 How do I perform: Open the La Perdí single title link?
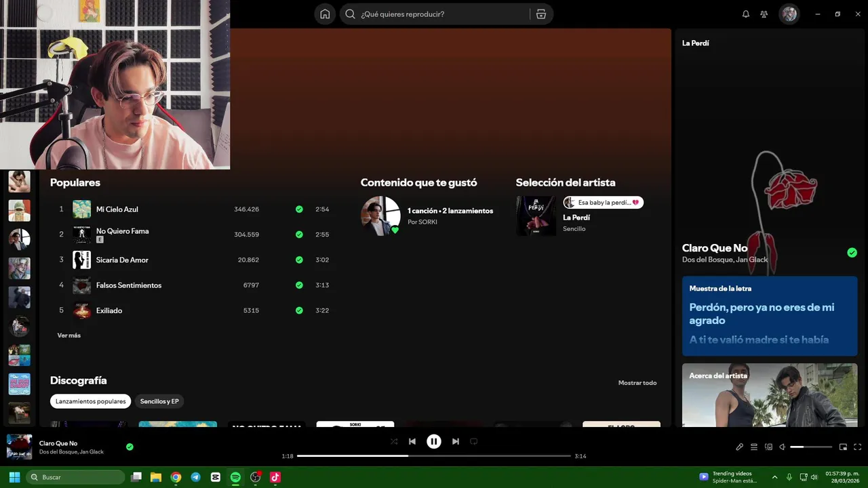point(576,218)
